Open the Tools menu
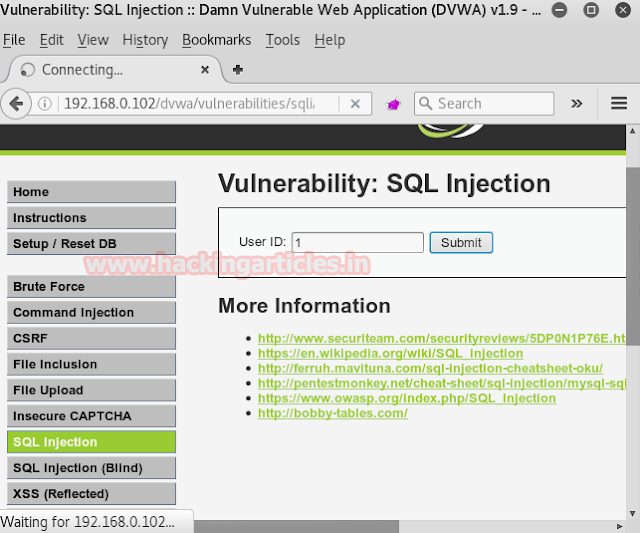 (282, 40)
